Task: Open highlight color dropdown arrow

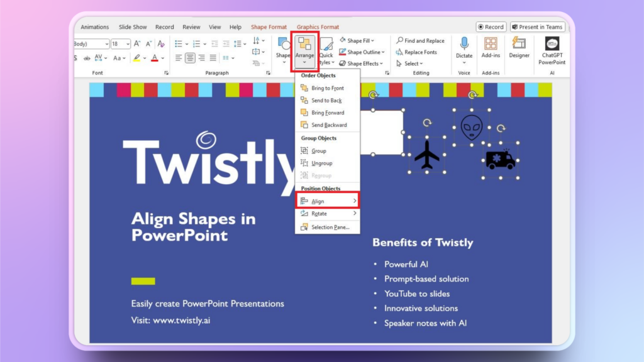Action: coord(145,58)
